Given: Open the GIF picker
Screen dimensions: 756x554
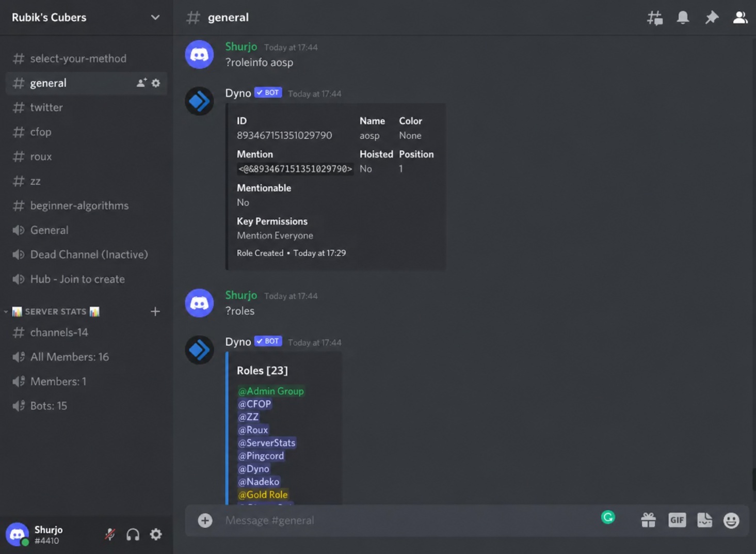Looking at the screenshot, I should click(x=677, y=520).
